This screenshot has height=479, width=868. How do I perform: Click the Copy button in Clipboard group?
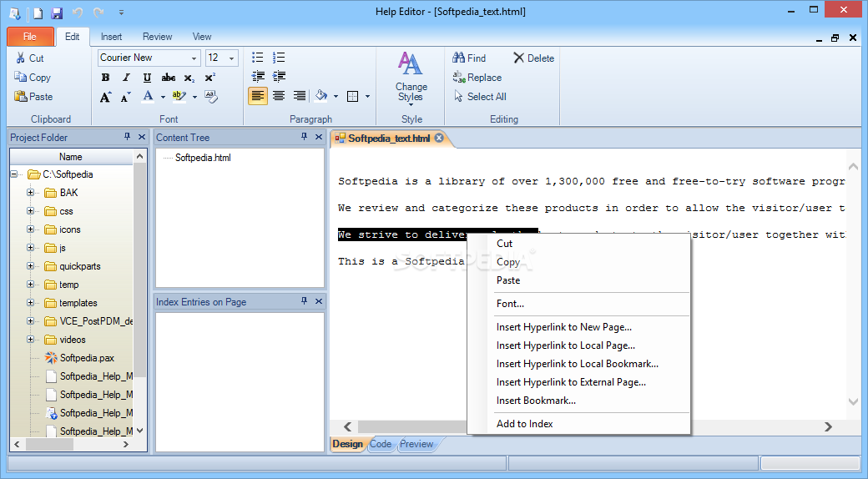click(33, 78)
